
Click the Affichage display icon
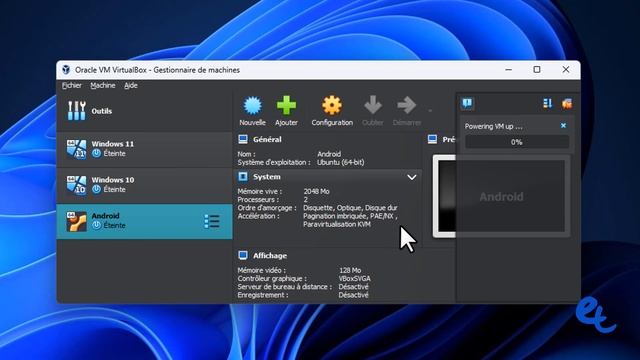pyautogui.click(x=243, y=256)
